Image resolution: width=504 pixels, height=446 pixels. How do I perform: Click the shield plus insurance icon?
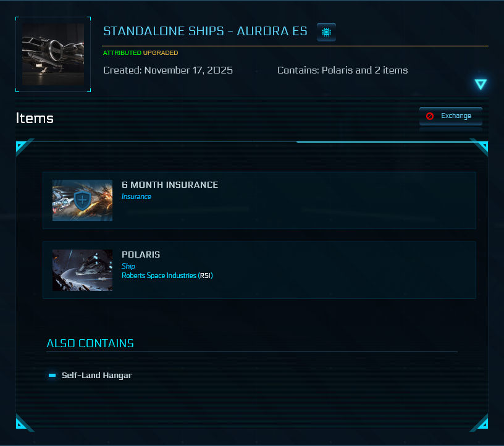[x=83, y=200]
